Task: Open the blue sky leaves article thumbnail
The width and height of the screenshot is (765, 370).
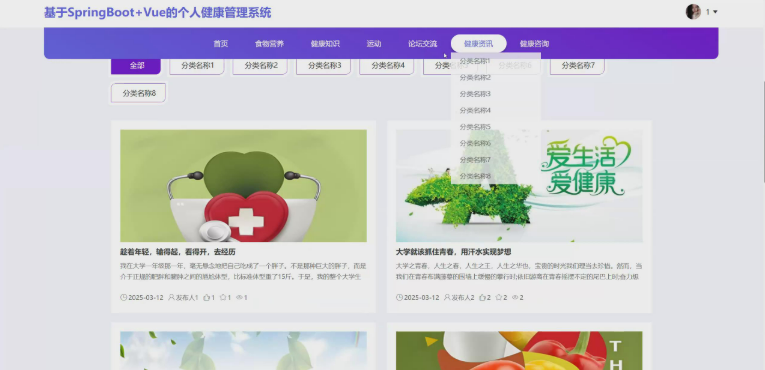Action: pyautogui.click(x=243, y=350)
